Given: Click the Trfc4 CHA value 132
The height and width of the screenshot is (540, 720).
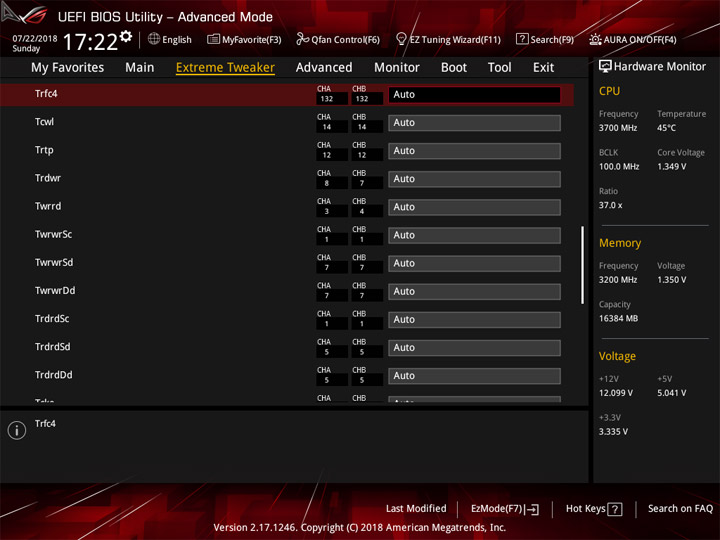Looking at the screenshot, I should click(x=327, y=99).
